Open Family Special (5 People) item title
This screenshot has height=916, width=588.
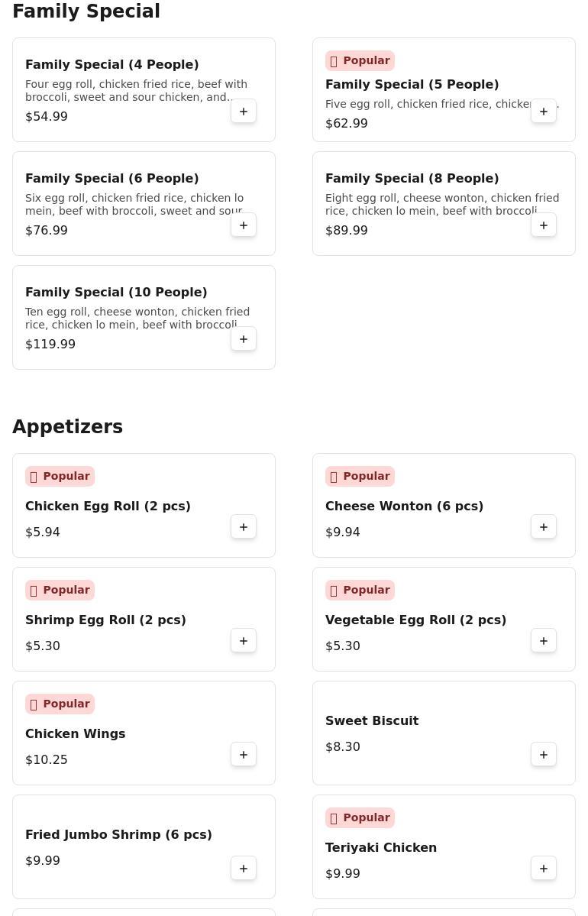(412, 84)
